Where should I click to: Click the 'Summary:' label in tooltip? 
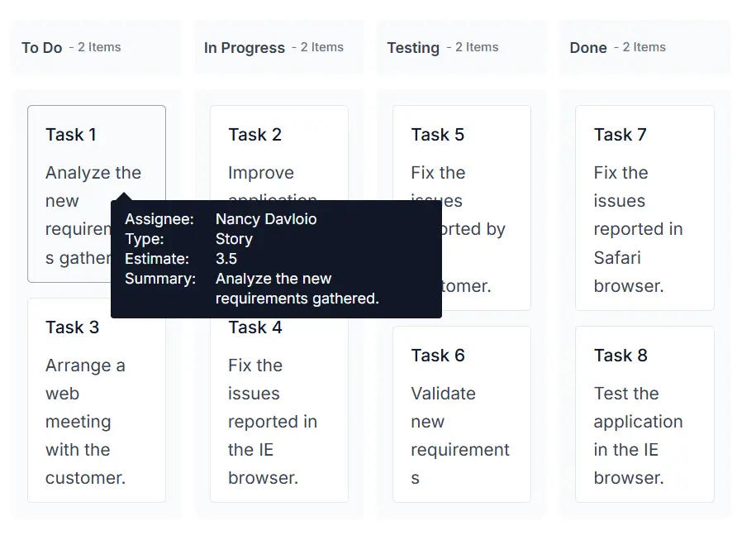[x=160, y=279]
